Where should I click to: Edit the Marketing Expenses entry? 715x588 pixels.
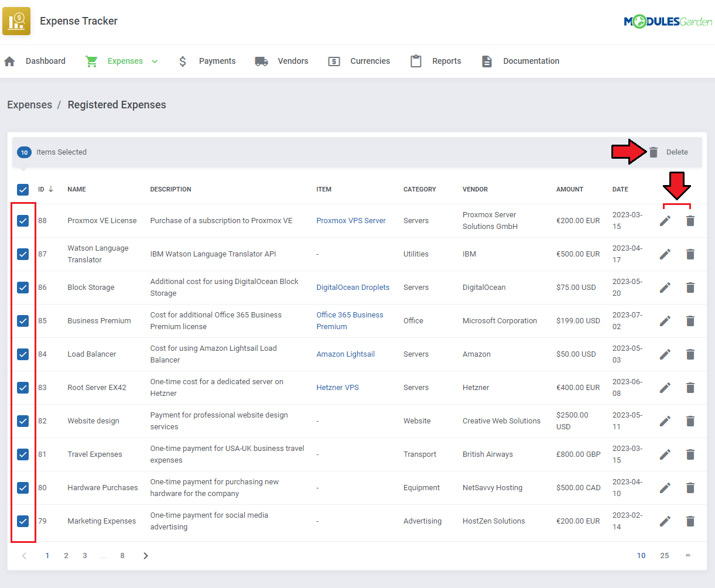(x=665, y=521)
